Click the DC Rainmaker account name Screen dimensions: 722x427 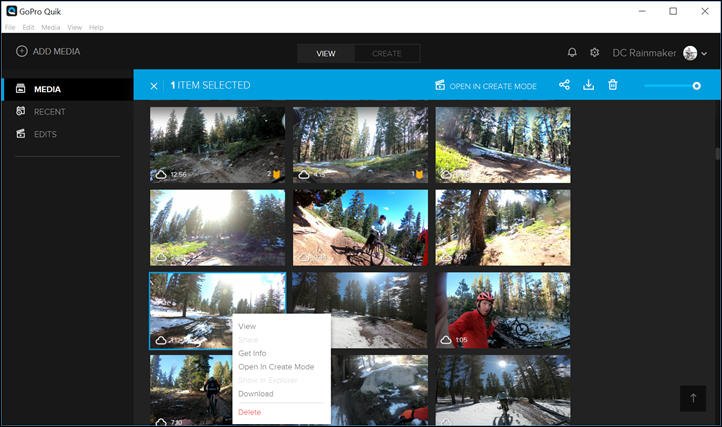[x=644, y=53]
